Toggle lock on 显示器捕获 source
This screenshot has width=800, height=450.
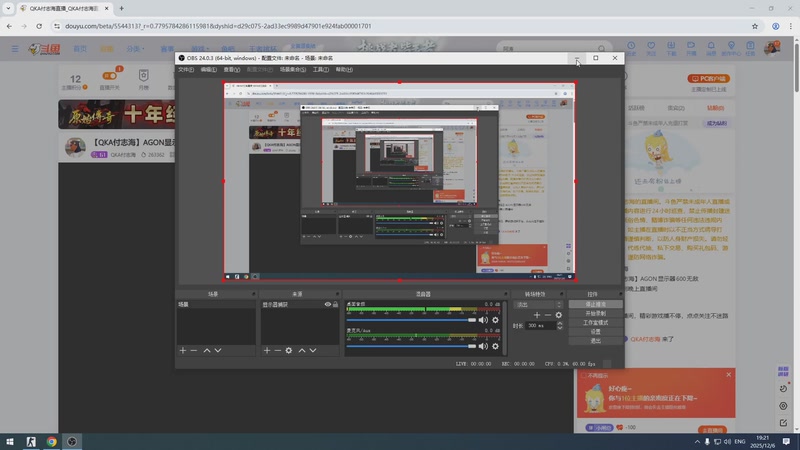click(x=335, y=305)
